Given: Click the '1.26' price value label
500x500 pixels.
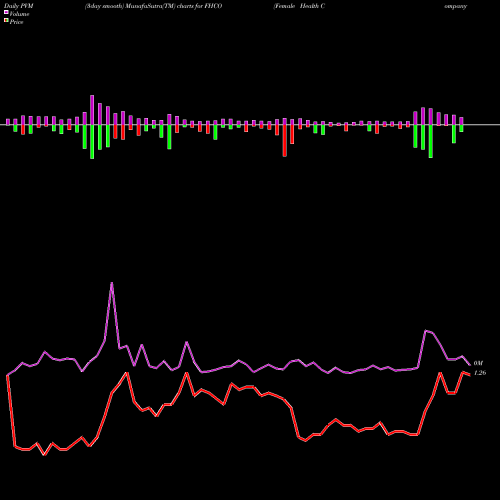Looking at the screenshot, I should (480, 373).
